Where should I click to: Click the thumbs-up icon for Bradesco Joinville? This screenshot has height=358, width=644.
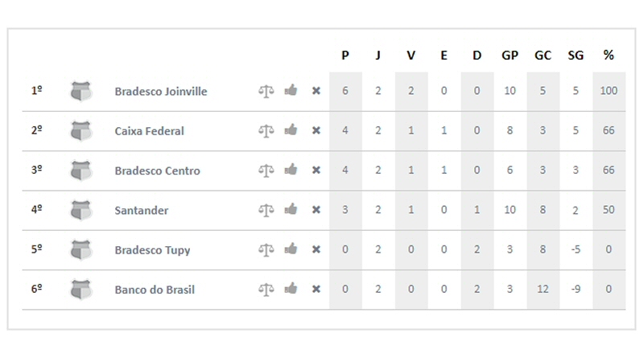click(x=291, y=90)
